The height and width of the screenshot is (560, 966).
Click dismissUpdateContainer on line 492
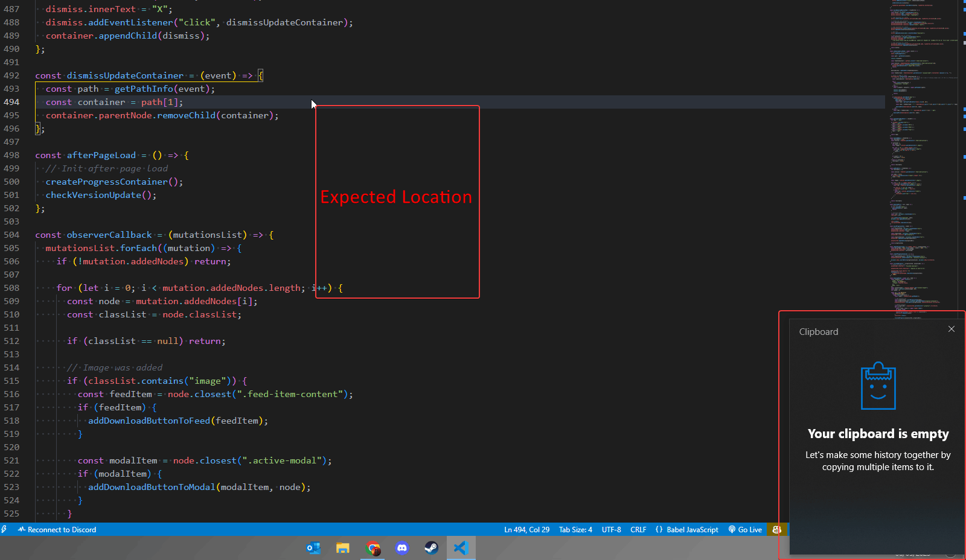125,75
